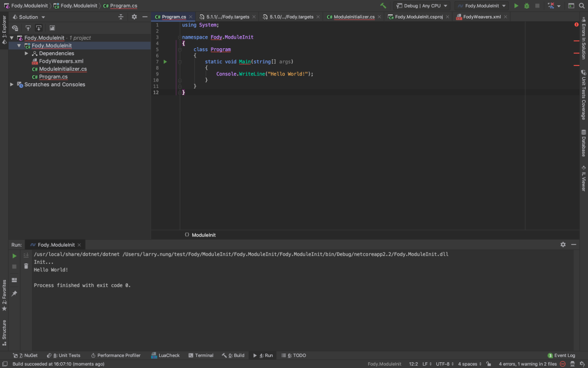The width and height of the screenshot is (588, 368).
Task: Toggle scroll-to-end in the Run console
Action: pyautogui.click(x=26, y=255)
